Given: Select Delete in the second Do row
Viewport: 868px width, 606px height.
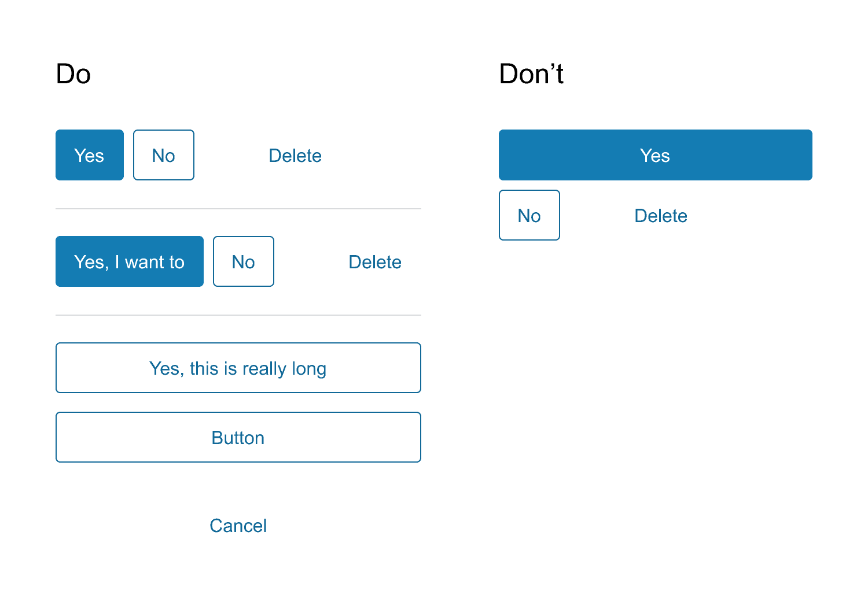Looking at the screenshot, I should 375,261.
